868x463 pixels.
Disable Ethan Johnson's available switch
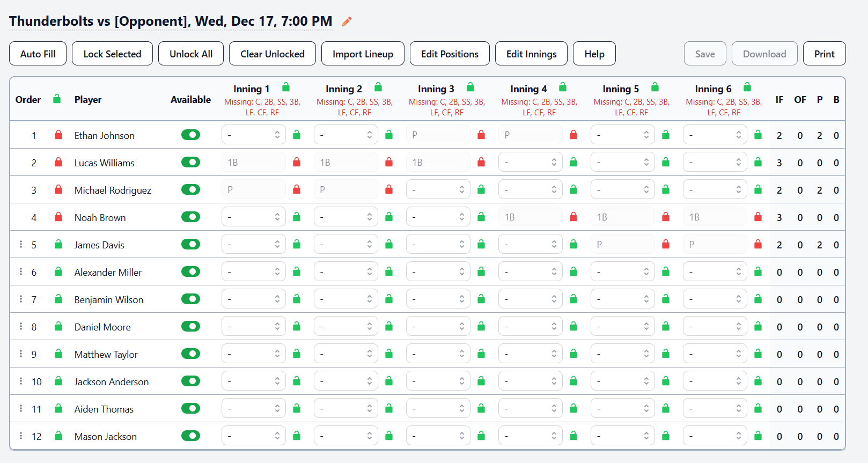click(190, 135)
